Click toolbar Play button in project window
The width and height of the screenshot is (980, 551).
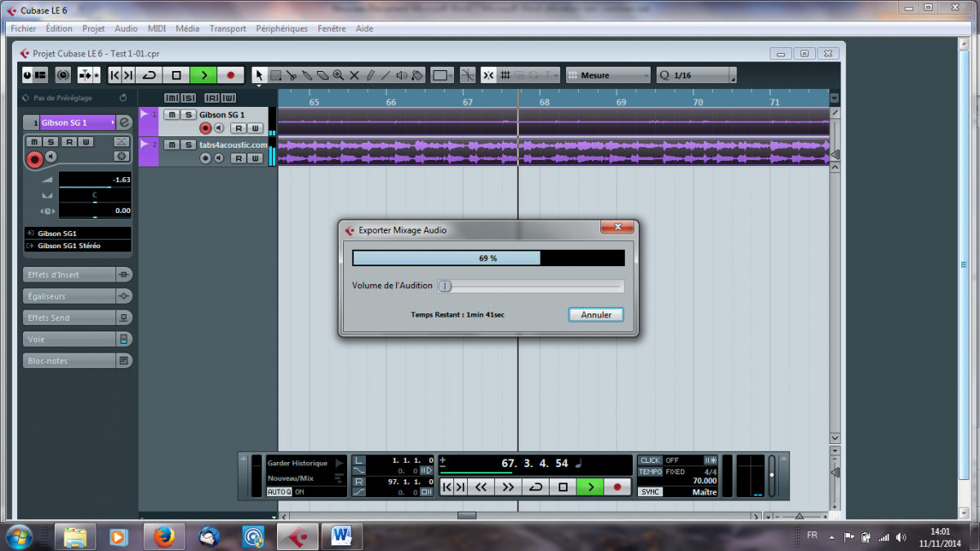click(x=203, y=75)
